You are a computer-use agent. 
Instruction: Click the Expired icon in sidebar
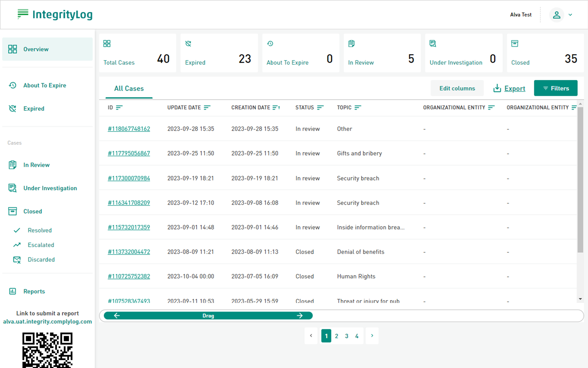point(13,108)
